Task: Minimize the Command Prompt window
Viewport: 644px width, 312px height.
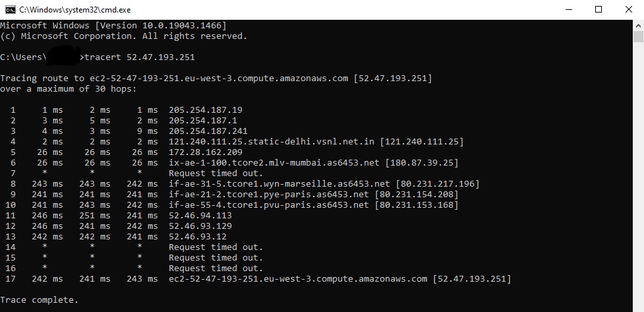Action: pyautogui.click(x=568, y=9)
